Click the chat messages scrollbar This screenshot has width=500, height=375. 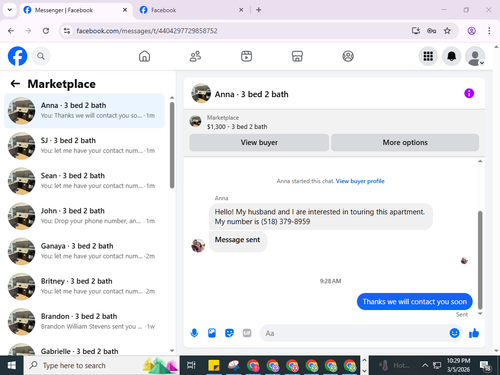[480, 260]
